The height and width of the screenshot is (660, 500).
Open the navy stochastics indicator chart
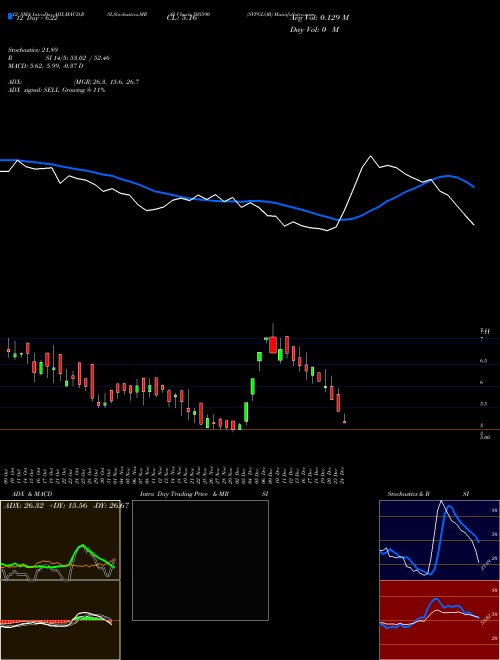(x=439, y=540)
